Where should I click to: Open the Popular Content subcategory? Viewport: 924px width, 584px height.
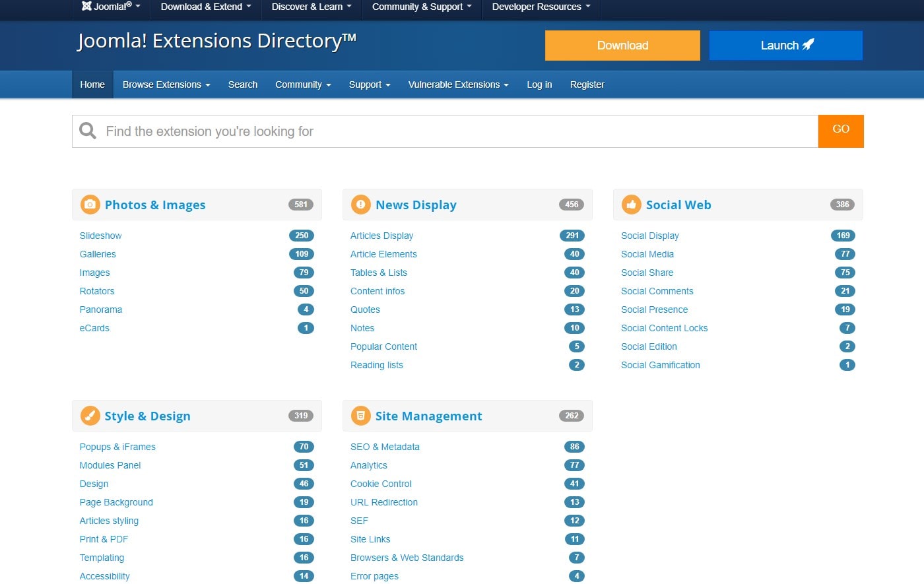point(383,346)
